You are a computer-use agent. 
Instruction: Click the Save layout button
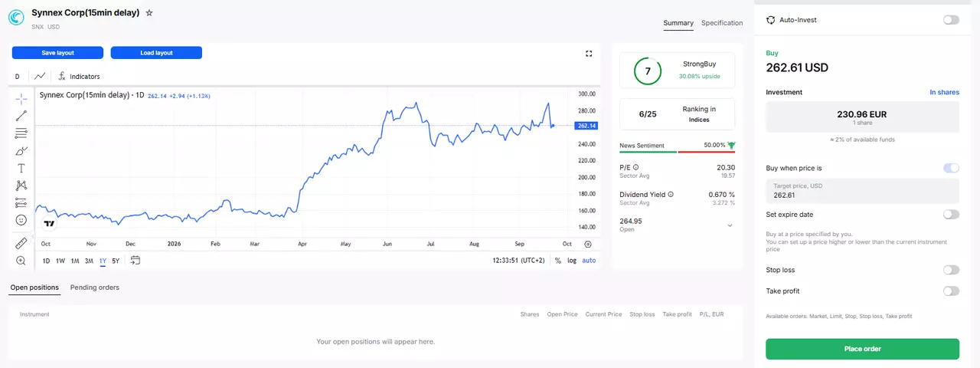(57, 53)
